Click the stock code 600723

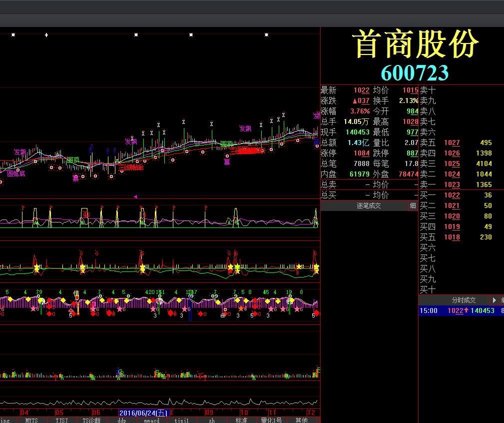[415, 72]
